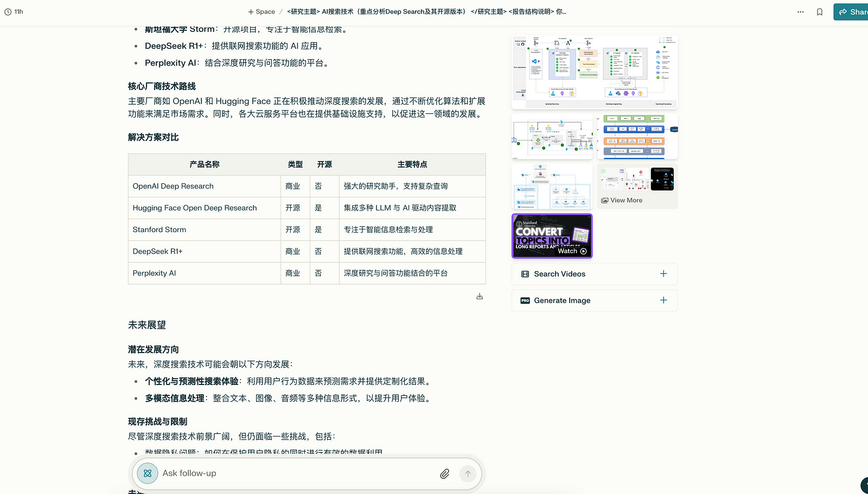This screenshot has width=868, height=494.
Task: Click the 解决方案对比 subheading
Action: click(154, 137)
